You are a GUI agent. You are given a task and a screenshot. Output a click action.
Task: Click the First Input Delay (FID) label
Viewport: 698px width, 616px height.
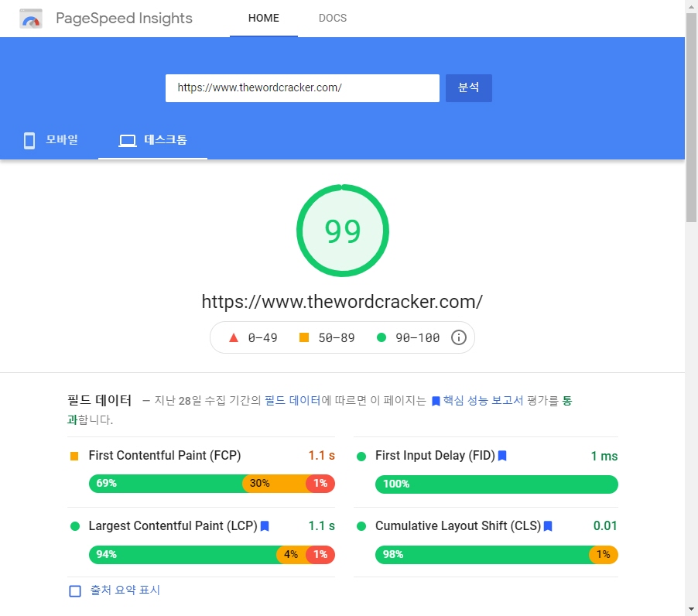click(435, 455)
